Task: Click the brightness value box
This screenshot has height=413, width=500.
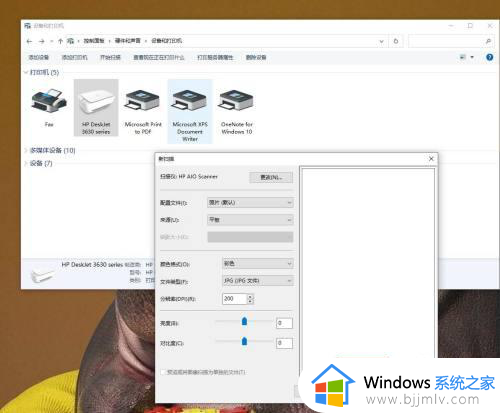Action: click(x=284, y=323)
